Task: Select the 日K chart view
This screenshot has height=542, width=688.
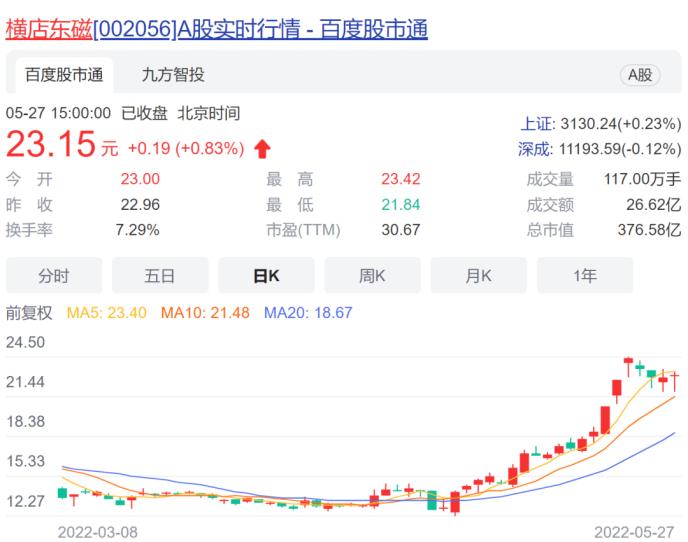Action: click(x=266, y=276)
